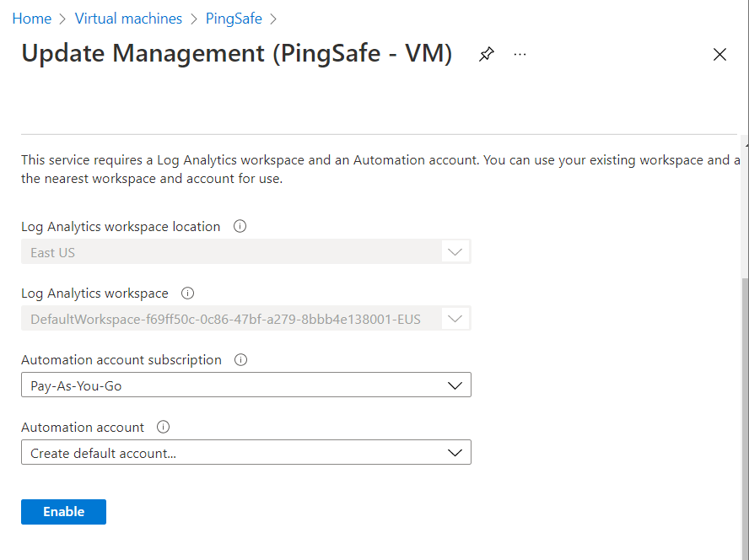Close the Update Management blade
Viewport: 749px width, 560px height.
pos(719,55)
